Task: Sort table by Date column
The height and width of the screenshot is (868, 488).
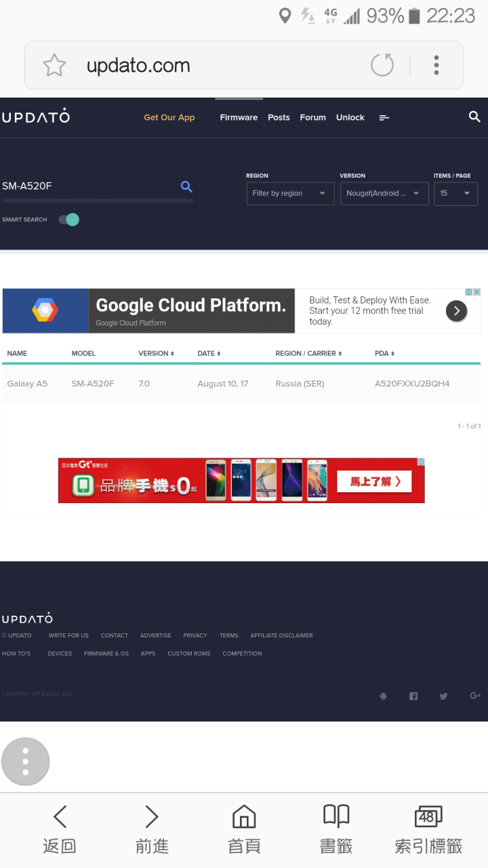Action: [x=208, y=353]
